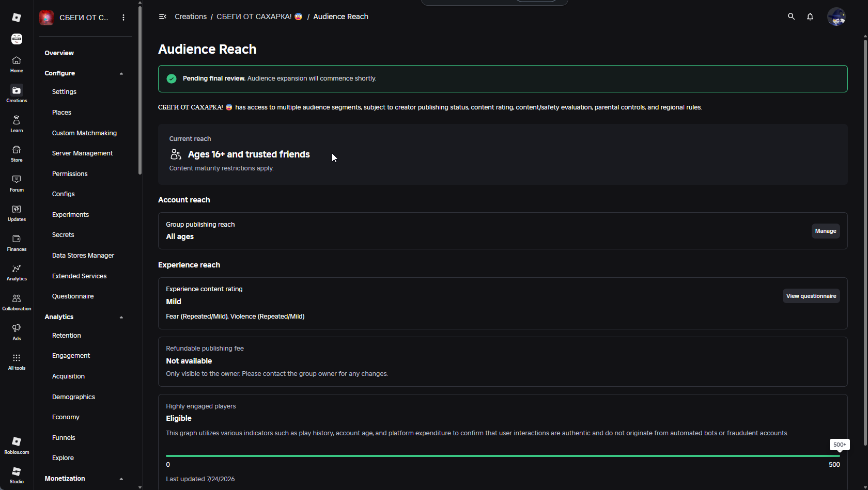Open Settings under Configure
This screenshot has height=490, width=868.
(x=64, y=92)
